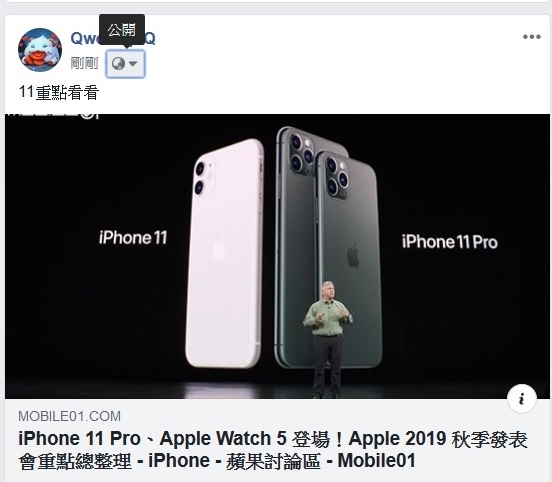Click the dark green iPhone 11 Pro
552x482 pixels.
pyautogui.click(x=349, y=261)
